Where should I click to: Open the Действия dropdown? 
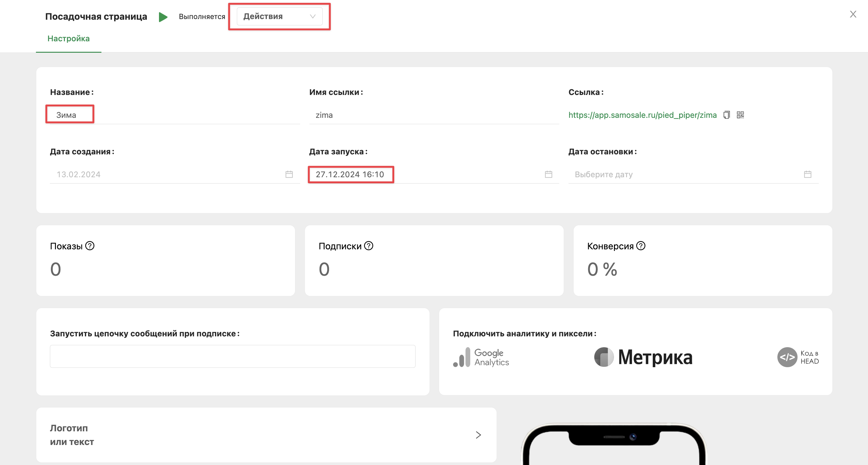[279, 17]
